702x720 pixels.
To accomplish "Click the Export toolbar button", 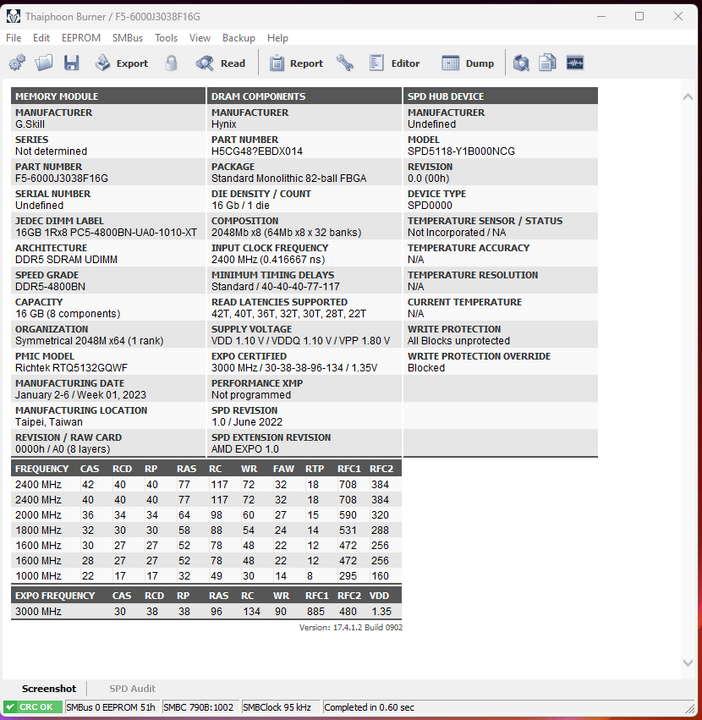I will 122,63.
